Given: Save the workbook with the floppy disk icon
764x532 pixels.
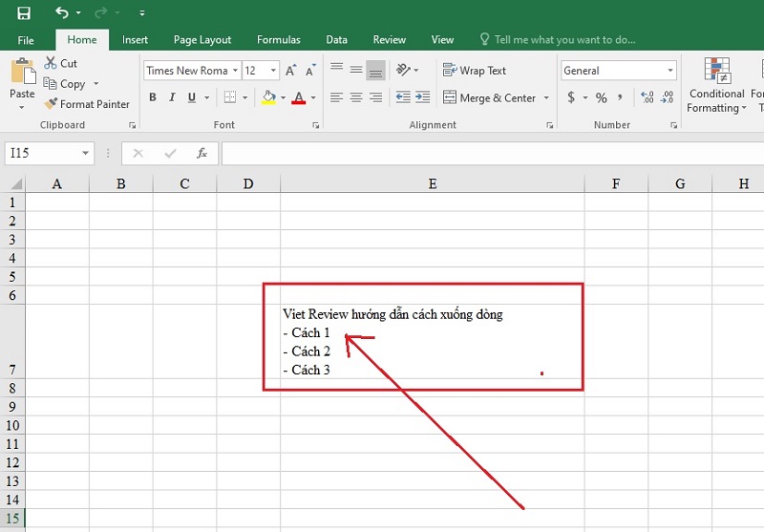Looking at the screenshot, I should tap(23, 13).
